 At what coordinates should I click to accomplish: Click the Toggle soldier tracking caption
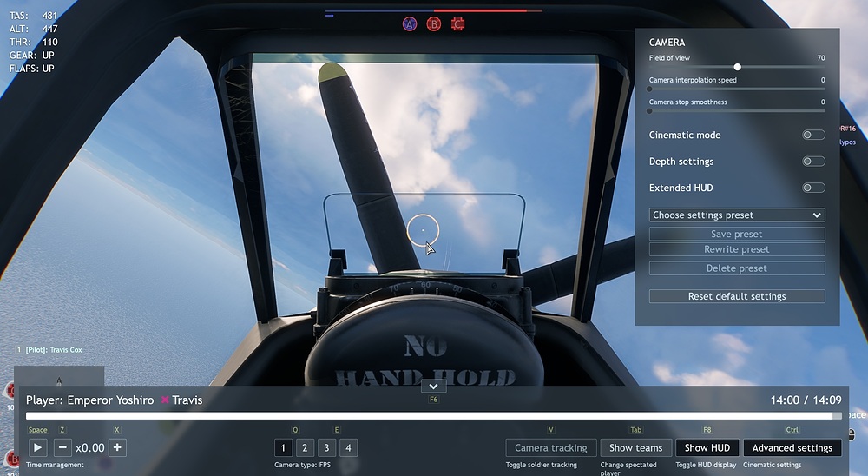coord(542,465)
